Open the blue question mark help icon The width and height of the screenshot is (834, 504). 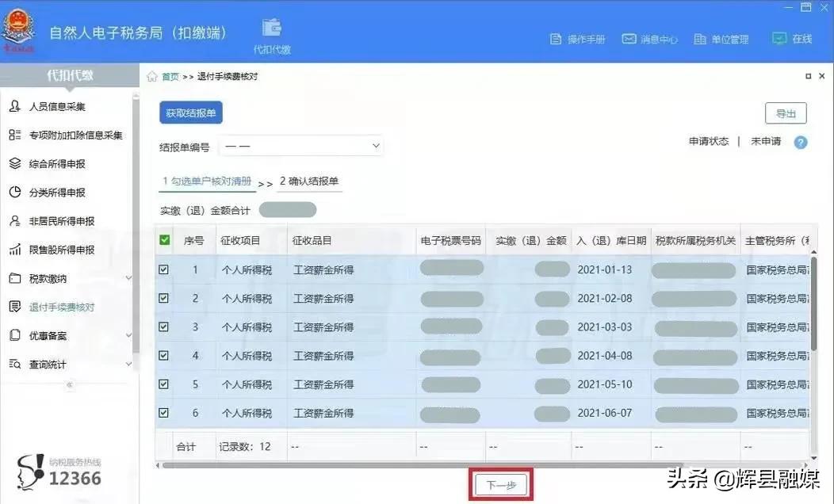pyautogui.click(x=800, y=143)
